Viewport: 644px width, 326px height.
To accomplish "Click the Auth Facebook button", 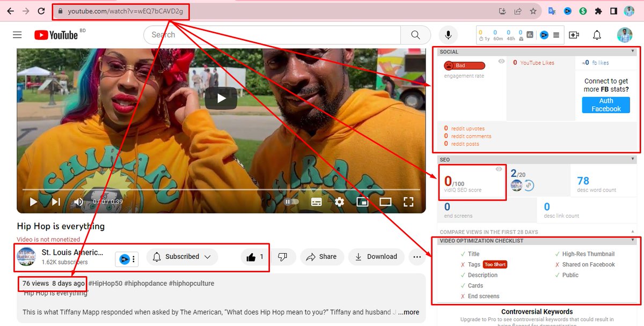I will coord(606,105).
